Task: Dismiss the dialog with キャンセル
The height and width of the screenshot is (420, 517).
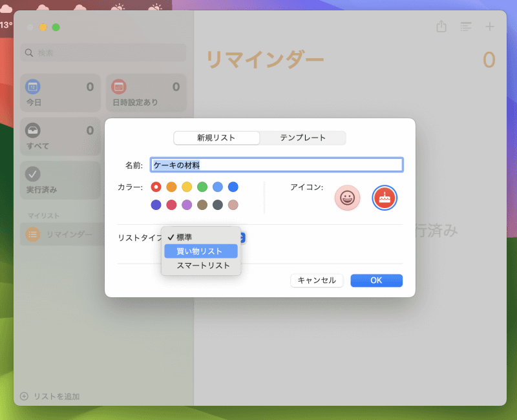Action: click(317, 280)
